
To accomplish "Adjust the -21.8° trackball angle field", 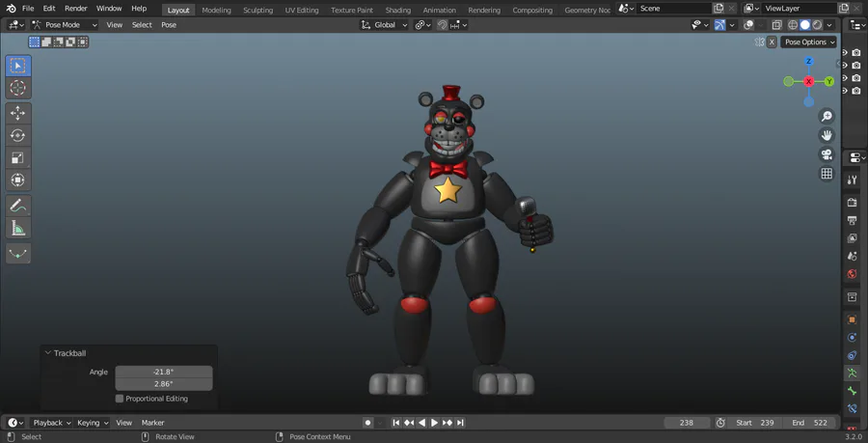I will 164,372.
